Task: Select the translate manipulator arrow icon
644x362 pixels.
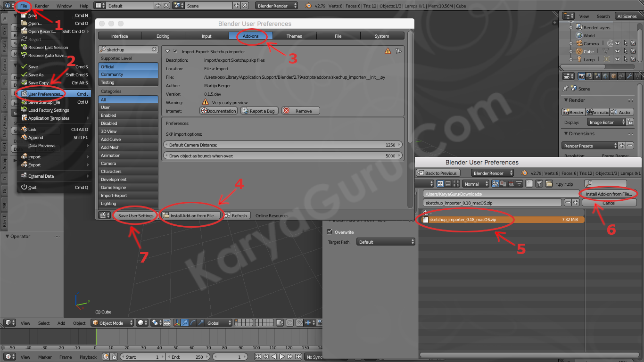Action: click(x=186, y=323)
